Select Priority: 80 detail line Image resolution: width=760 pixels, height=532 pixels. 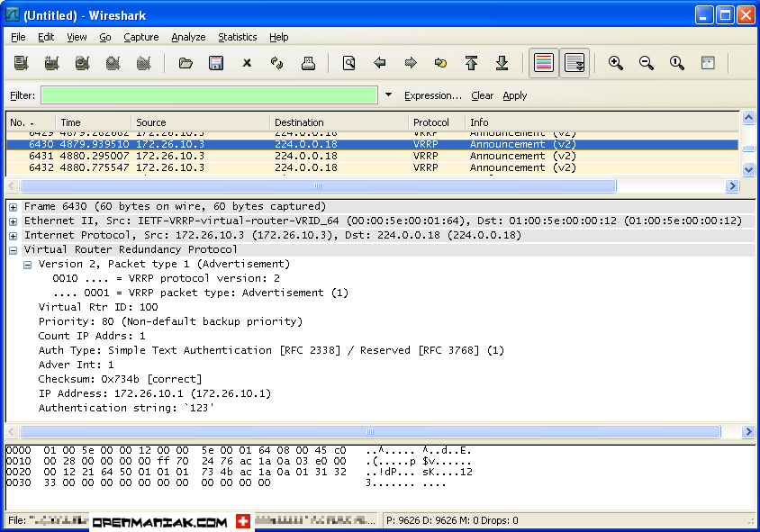(x=170, y=321)
